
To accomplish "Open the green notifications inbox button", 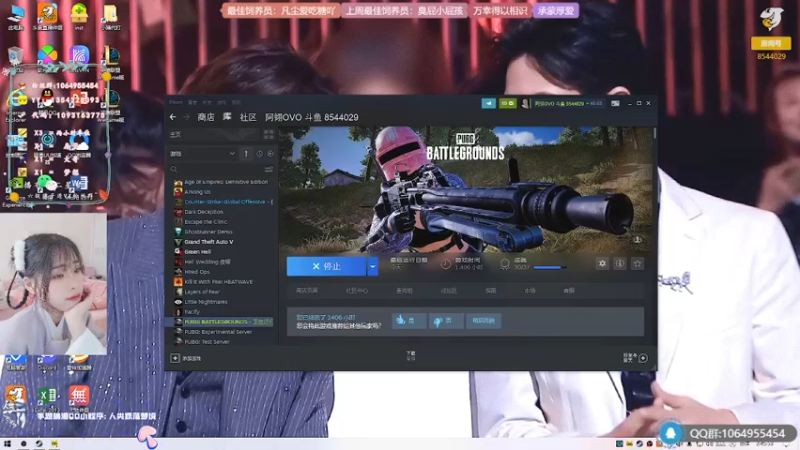I will [x=507, y=103].
